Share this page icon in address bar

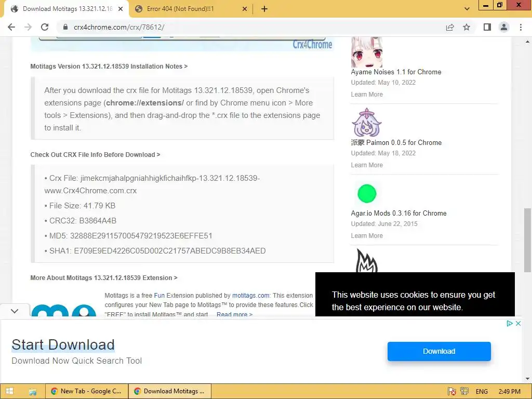[450, 27]
